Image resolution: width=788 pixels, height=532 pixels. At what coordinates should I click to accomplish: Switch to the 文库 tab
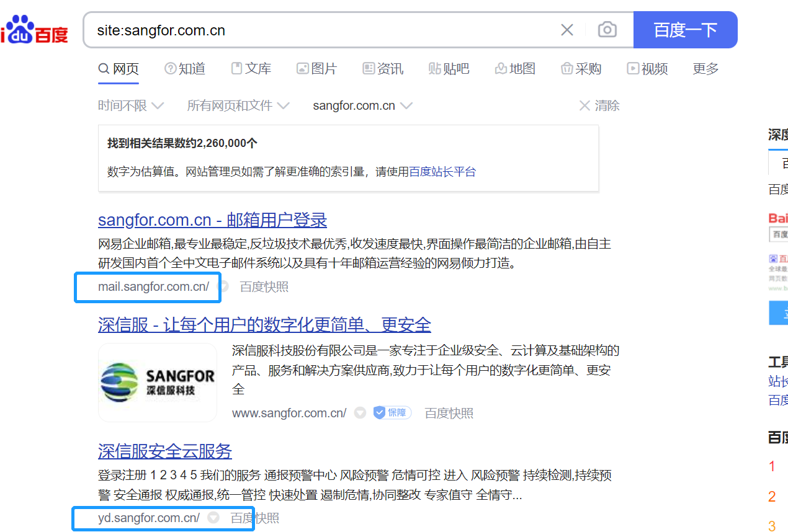251,69
